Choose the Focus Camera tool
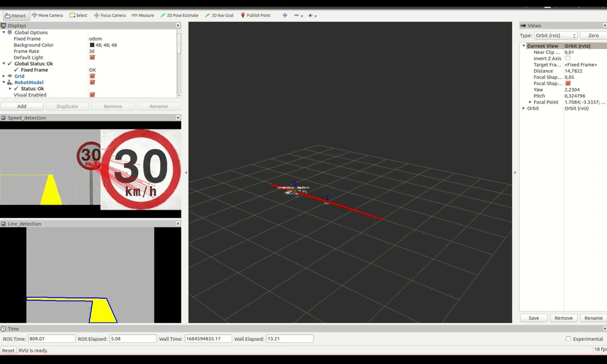This screenshot has width=607, height=364. point(110,15)
